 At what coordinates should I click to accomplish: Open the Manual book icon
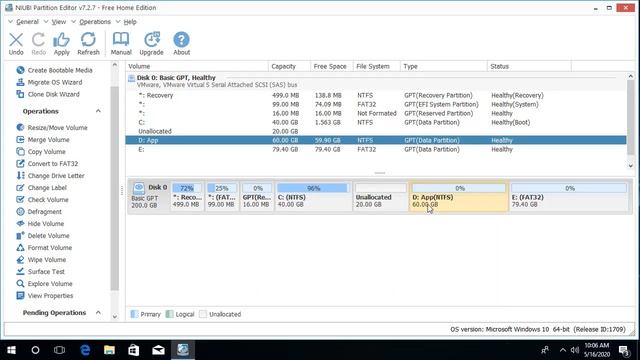[x=121, y=44]
